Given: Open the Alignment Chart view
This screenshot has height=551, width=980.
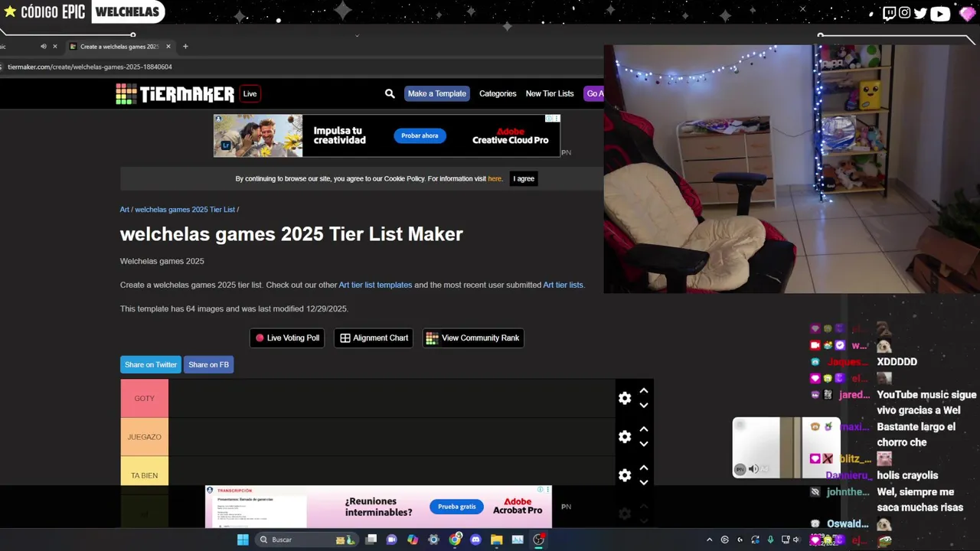Looking at the screenshot, I should pyautogui.click(x=374, y=338).
